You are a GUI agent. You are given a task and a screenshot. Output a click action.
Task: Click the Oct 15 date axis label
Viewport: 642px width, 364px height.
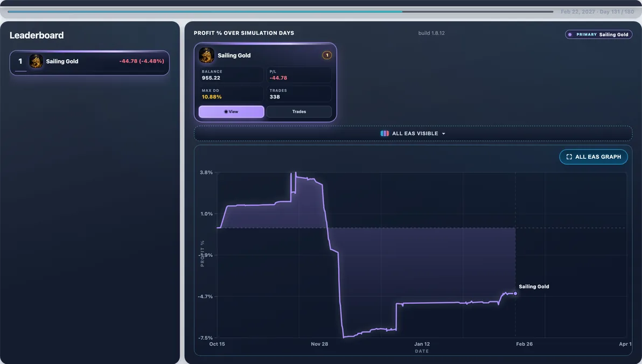point(217,344)
